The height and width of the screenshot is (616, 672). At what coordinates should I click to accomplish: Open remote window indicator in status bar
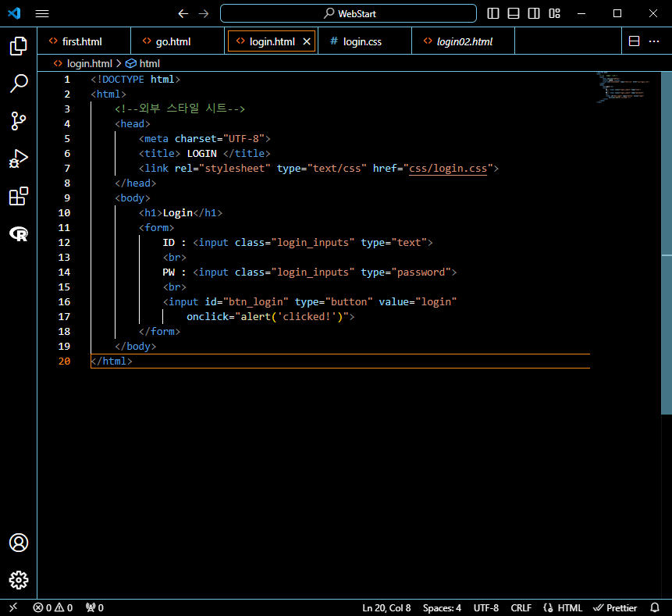(13, 607)
